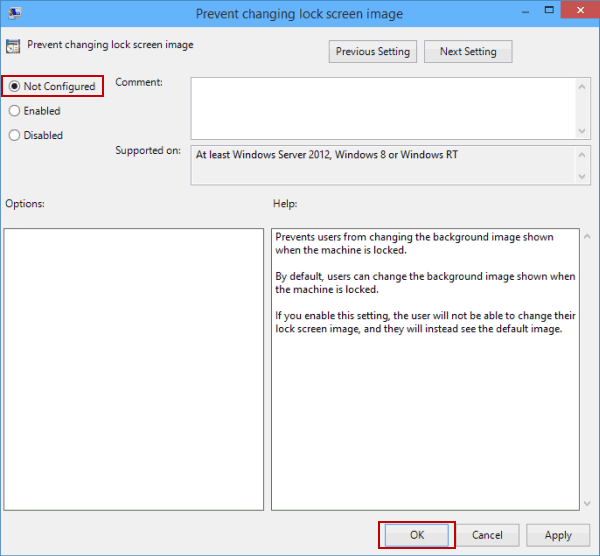The image size is (600, 556).
Task: Click the policy editor icon in title bar
Action: [x=15, y=13]
